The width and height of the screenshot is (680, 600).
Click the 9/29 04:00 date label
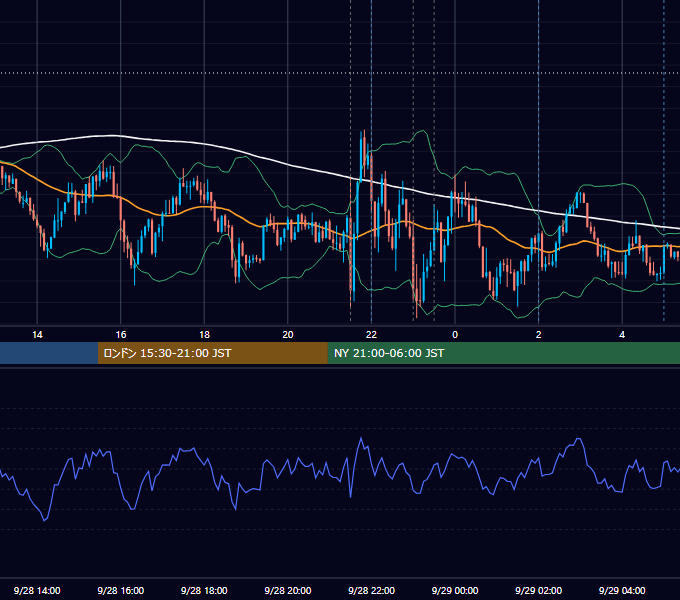pos(622,590)
